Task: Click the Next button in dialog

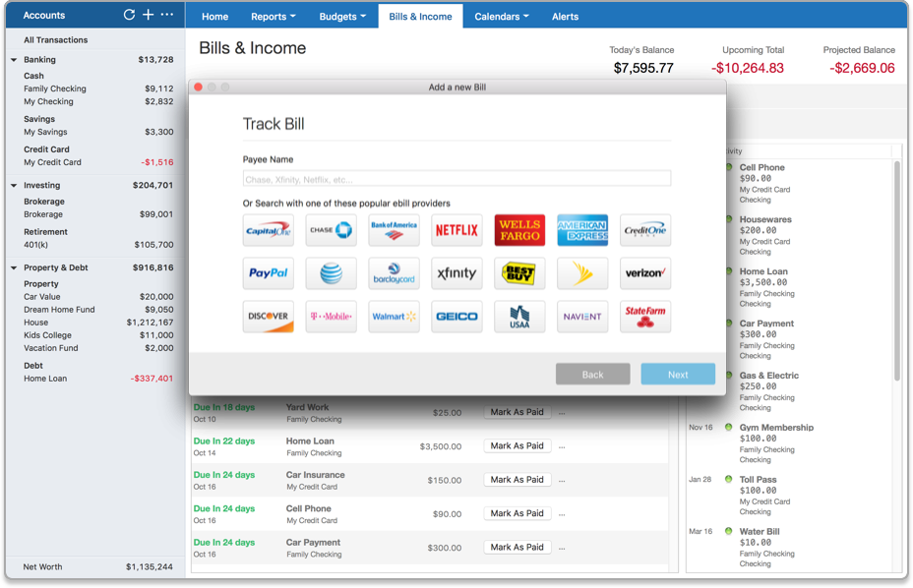Action: pos(678,375)
